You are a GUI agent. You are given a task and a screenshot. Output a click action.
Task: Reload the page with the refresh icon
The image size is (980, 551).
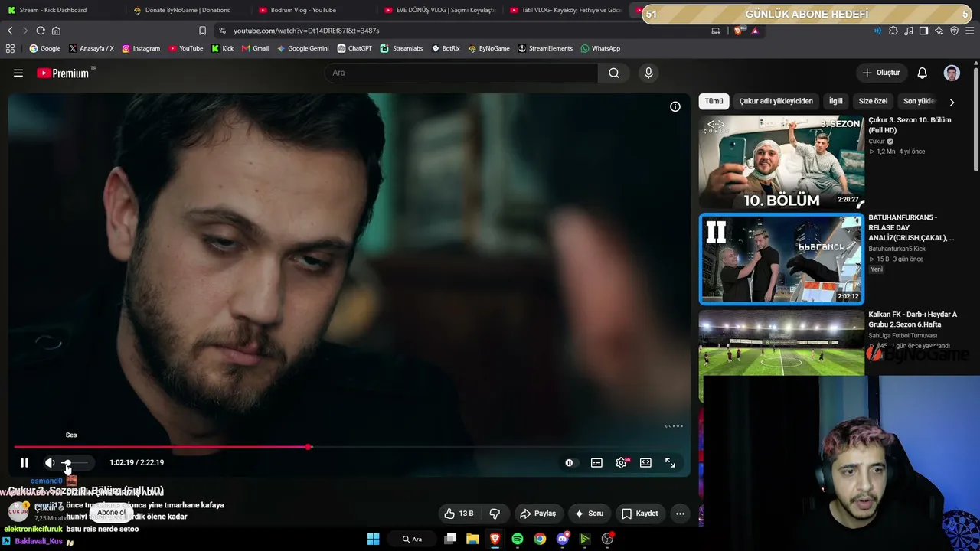[x=41, y=31]
